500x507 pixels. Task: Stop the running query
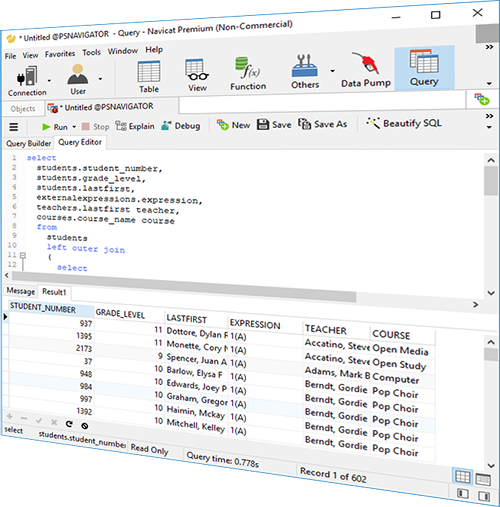click(96, 127)
